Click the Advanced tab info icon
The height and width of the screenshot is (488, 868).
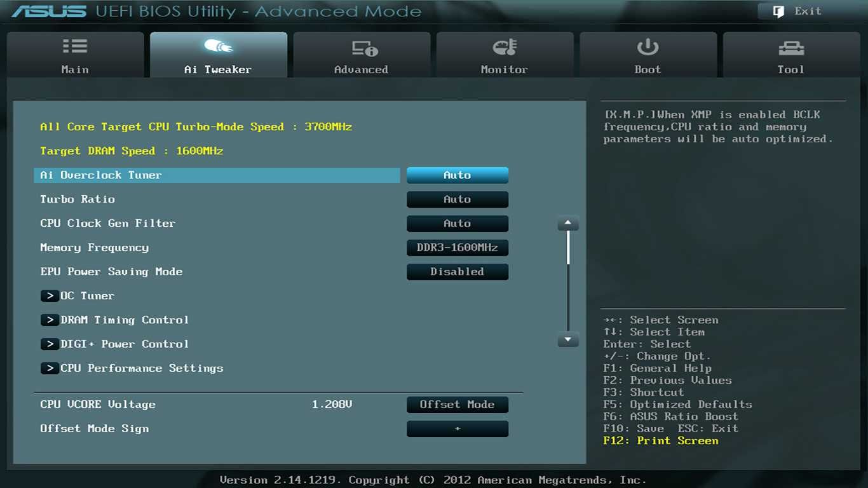tap(365, 48)
